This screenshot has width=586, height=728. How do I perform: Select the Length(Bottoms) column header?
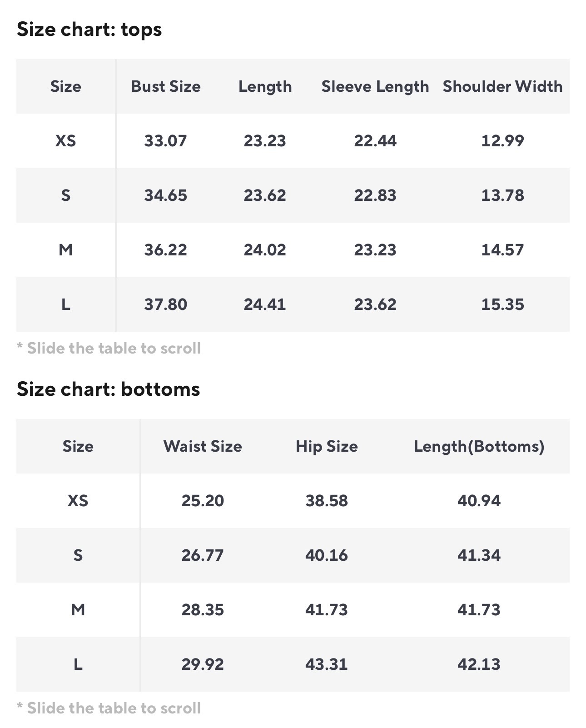(x=479, y=446)
